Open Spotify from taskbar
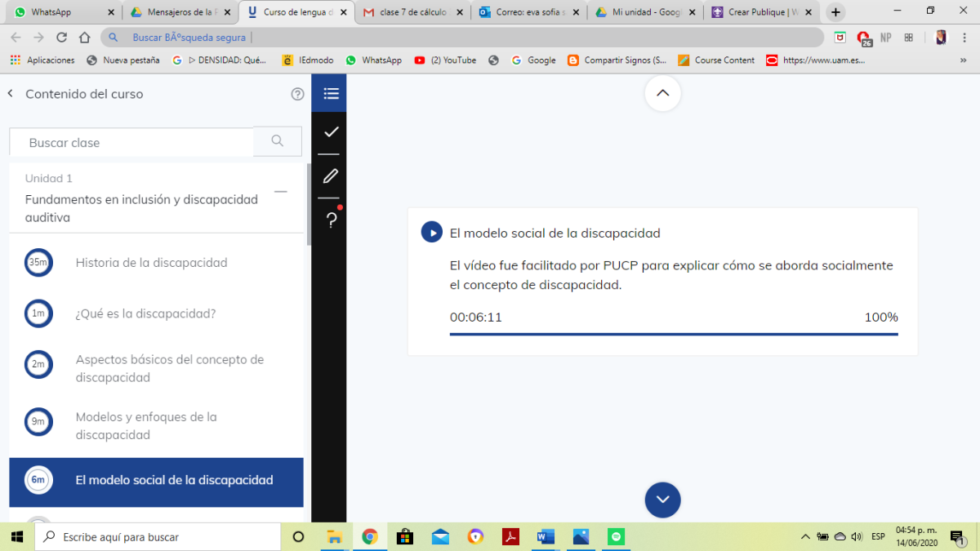The height and width of the screenshot is (551, 980). tap(617, 536)
